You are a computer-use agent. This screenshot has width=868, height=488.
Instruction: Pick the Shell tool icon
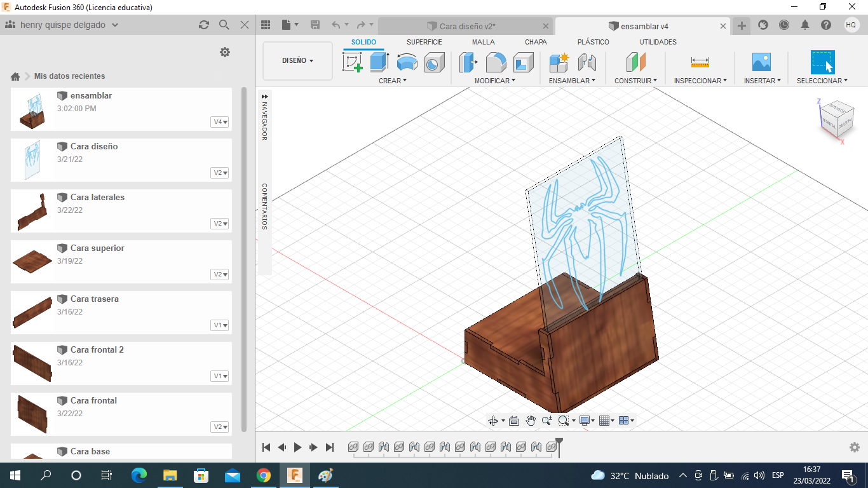tap(524, 62)
